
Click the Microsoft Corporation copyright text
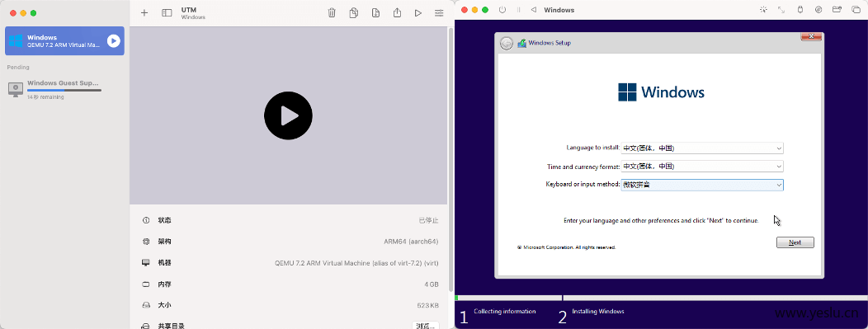tap(566, 247)
